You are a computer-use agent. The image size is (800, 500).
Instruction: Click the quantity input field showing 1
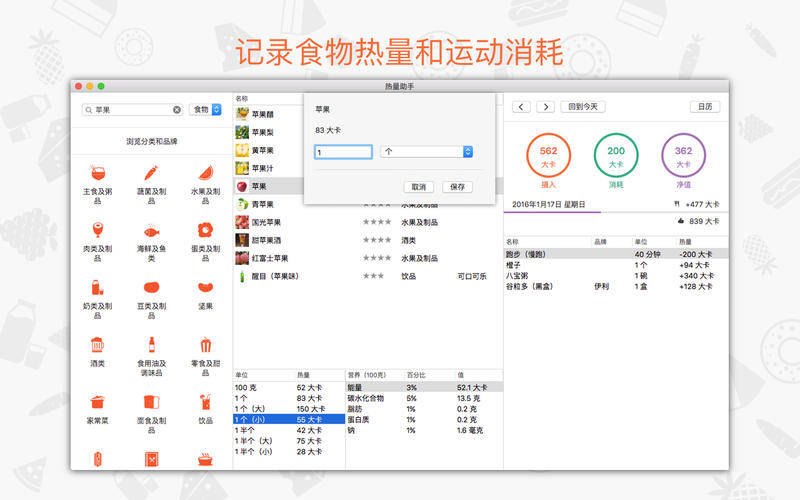[343, 152]
